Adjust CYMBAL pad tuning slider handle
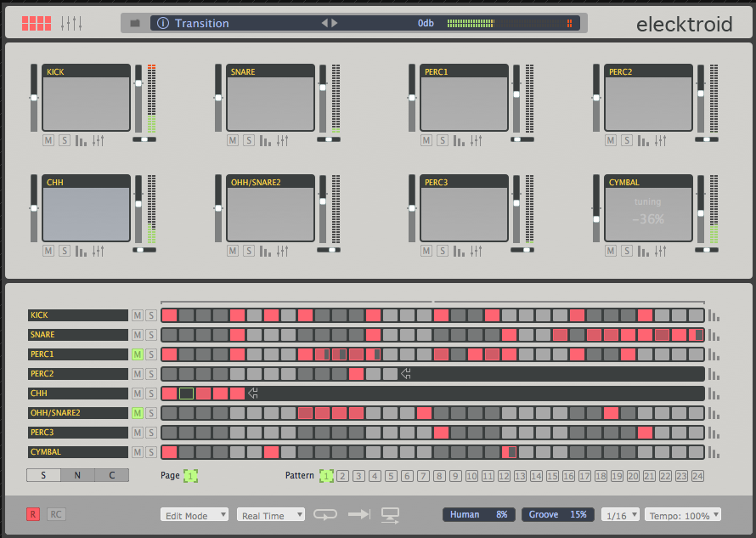Image resolution: width=756 pixels, height=538 pixels. click(596, 219)
